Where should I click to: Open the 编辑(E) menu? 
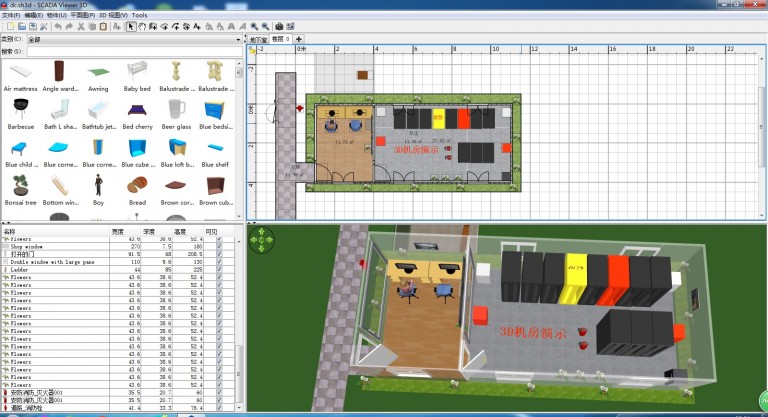coord(33,15)
